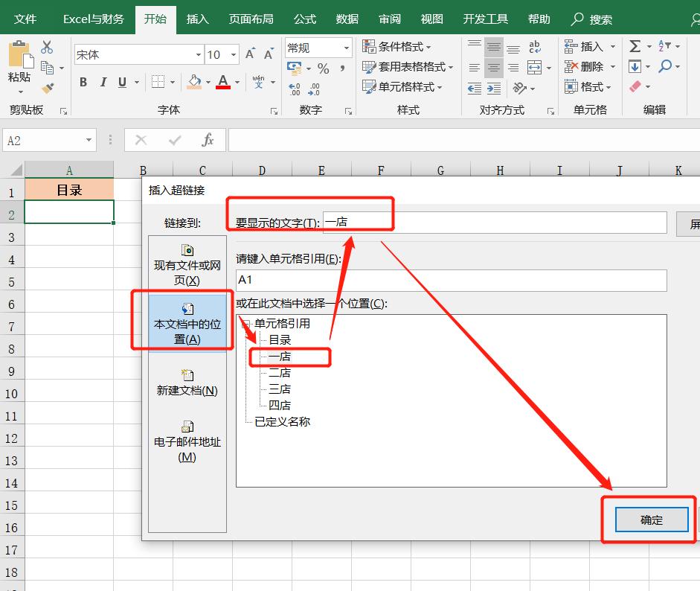Click the 确定 confirm button
This screenshot has height=591, width=700.
coord(650,520)
